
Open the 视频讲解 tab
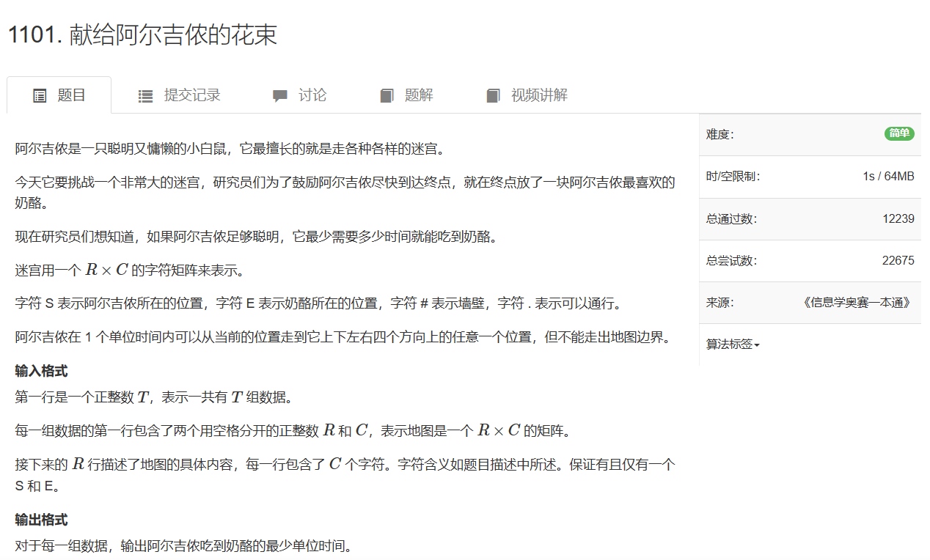pos(525,95)
